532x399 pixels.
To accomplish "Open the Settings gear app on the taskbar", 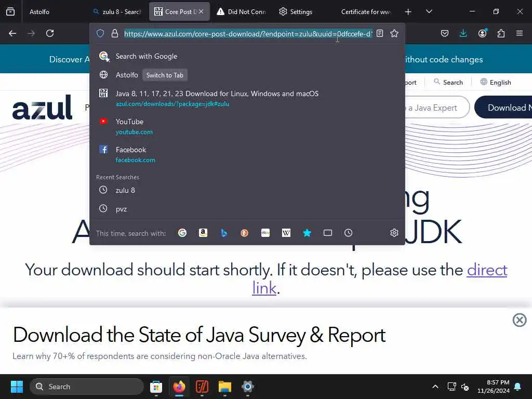I will 248,387.
